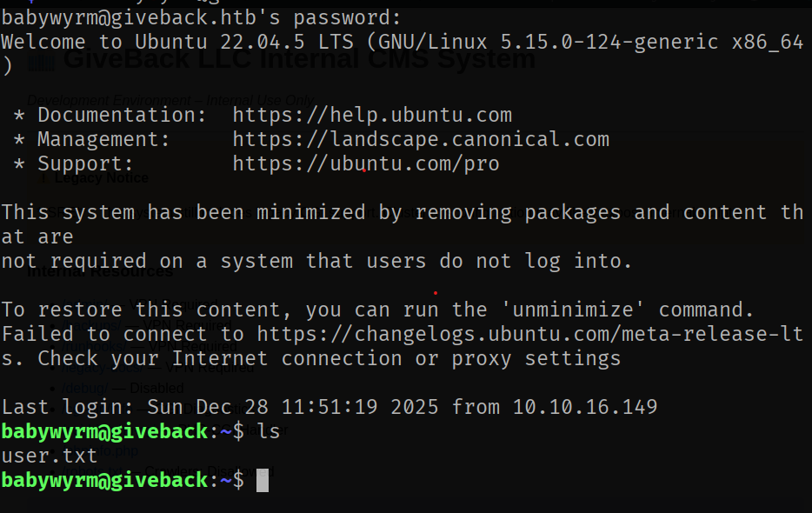Click the 'Management:' label
The width and height of the screenshot is (812, 513).
tap(104, 139)
